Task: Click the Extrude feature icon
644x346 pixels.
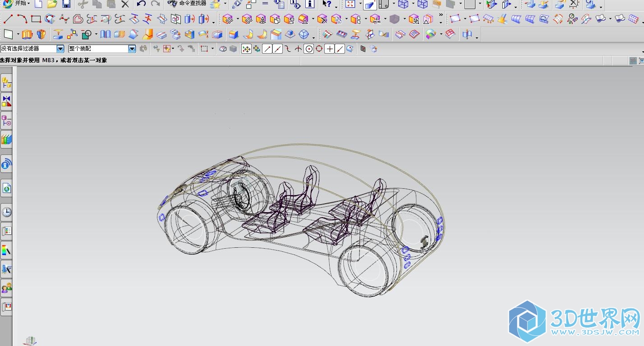Action: [27, 34]
